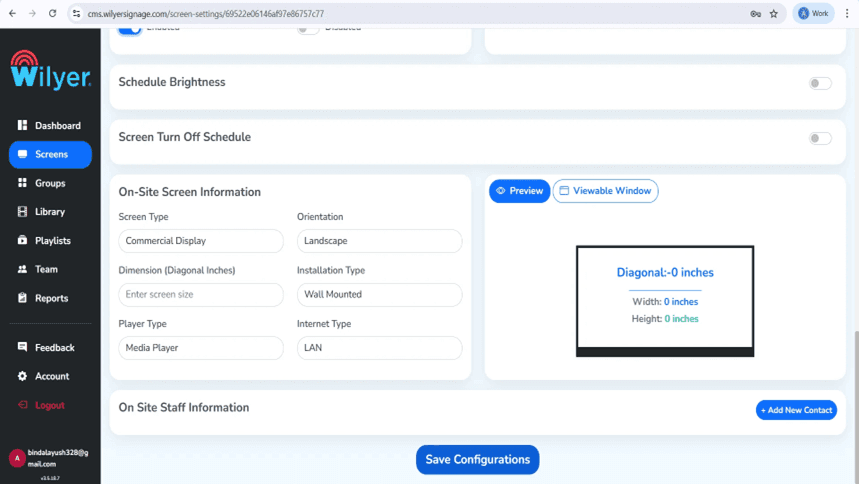Bookmark this page with star icon
The image size is (859, 484).
tap(774, 14)
